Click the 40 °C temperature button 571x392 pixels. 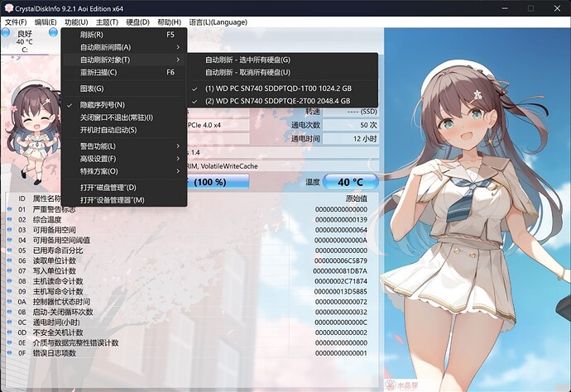point(351,182)
